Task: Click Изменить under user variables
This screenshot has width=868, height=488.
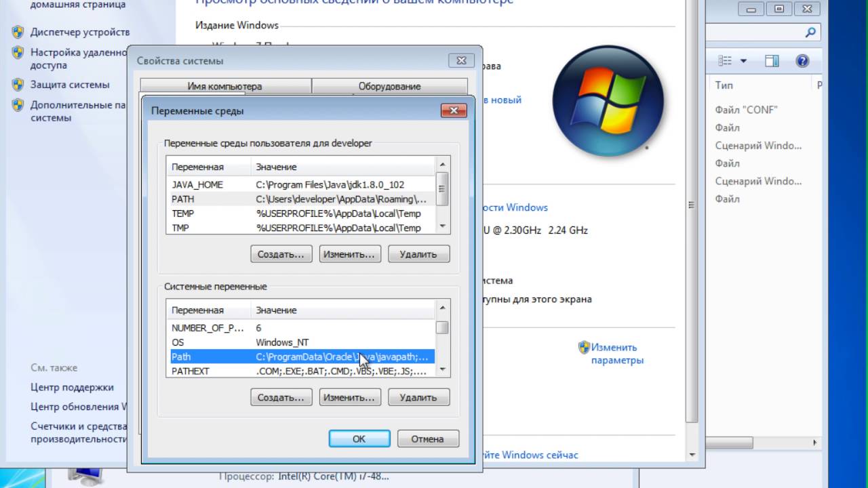Action: click(x=350, y=254)
